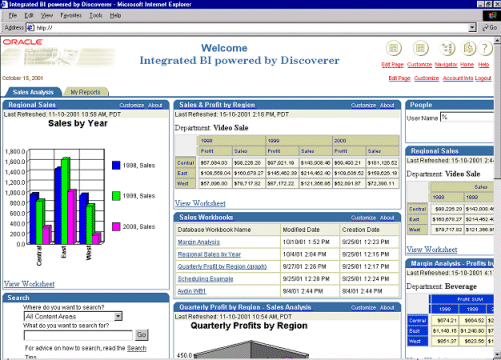
Task: Click the blue 1998 Sales legend swatch
Action: pos(116,165)
